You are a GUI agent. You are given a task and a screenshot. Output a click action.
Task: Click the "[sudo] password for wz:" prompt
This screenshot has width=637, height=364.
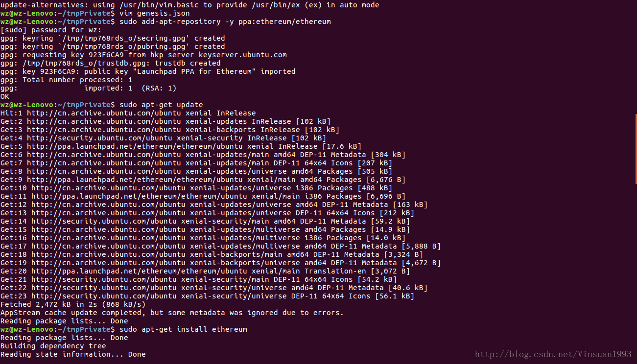pos(51,30)
